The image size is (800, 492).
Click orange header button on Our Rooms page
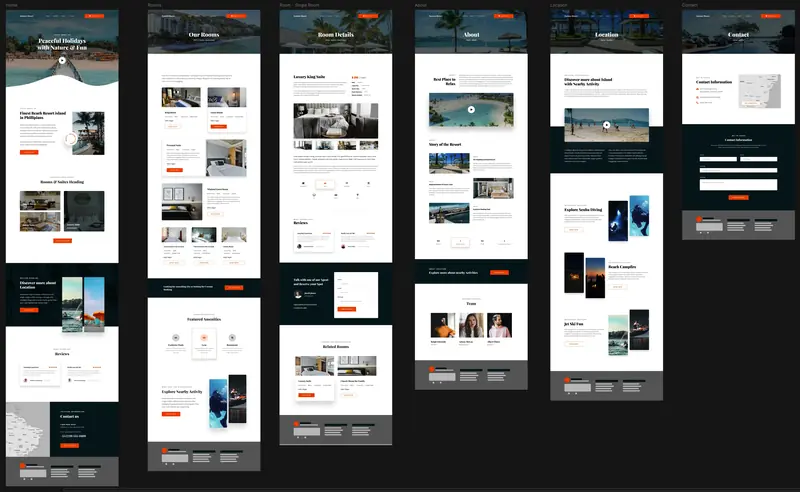236,16
